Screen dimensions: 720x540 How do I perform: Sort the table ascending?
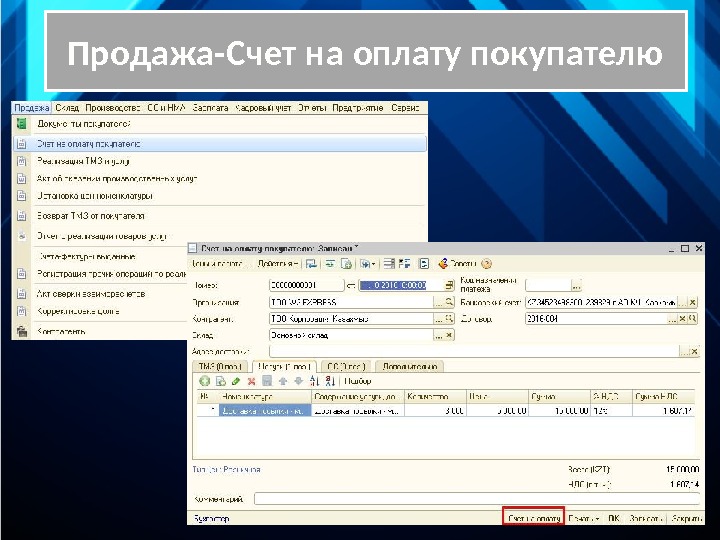[x=315, y=381]
